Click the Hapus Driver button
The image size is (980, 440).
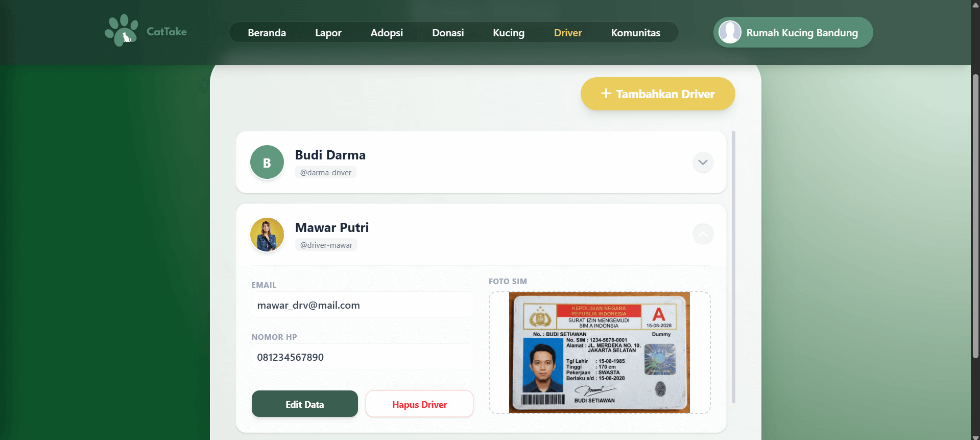[x=419, y=404]
